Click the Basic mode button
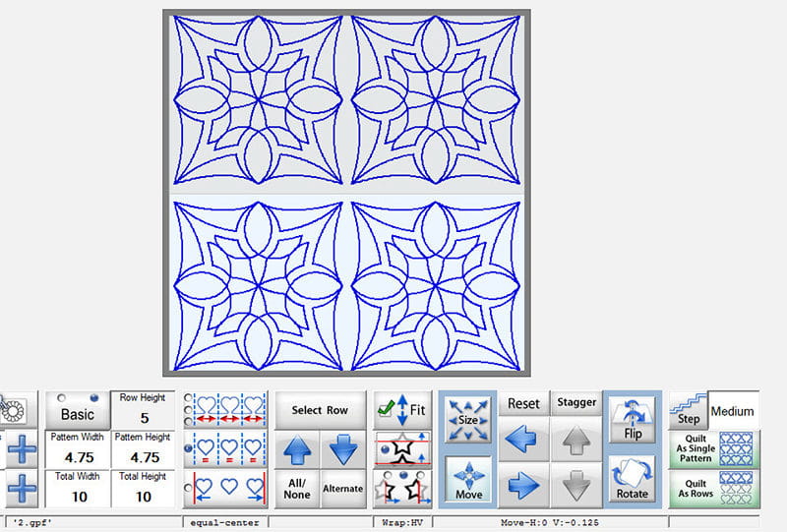Image resolution: width=787 pixels, height=532 pixels. click(78, 413)
